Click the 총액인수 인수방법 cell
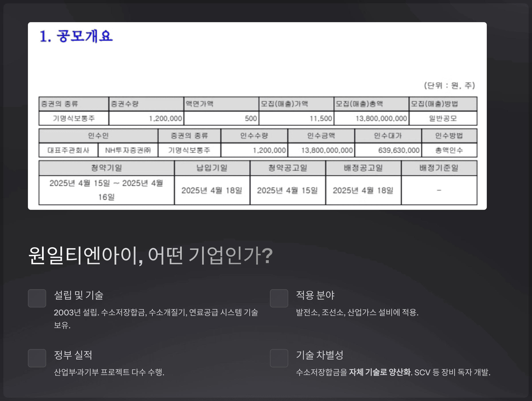Screen dimensions: 532x401 449,150
